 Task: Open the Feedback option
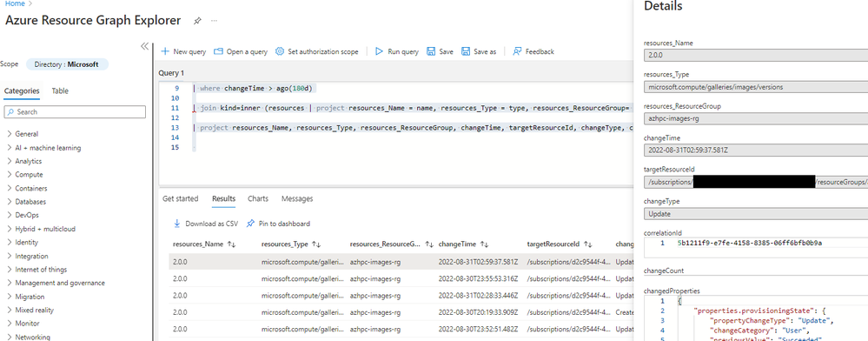click(x=533, y=51)
